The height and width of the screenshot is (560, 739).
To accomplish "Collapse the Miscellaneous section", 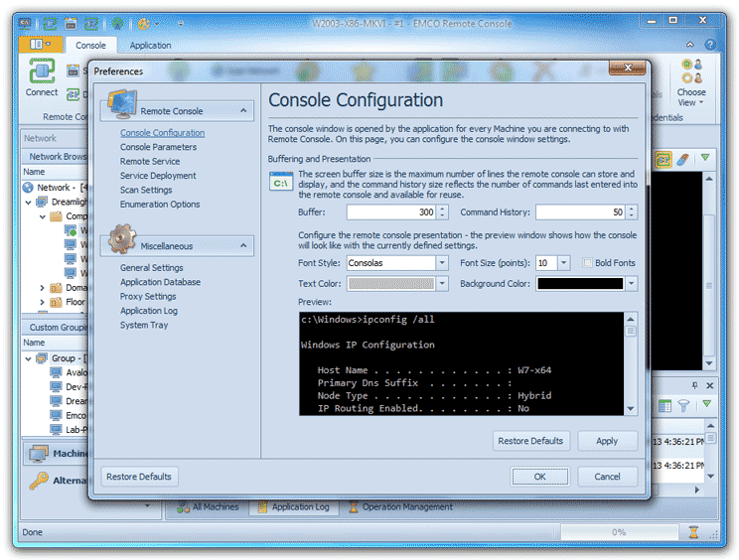I will (243, 245).
